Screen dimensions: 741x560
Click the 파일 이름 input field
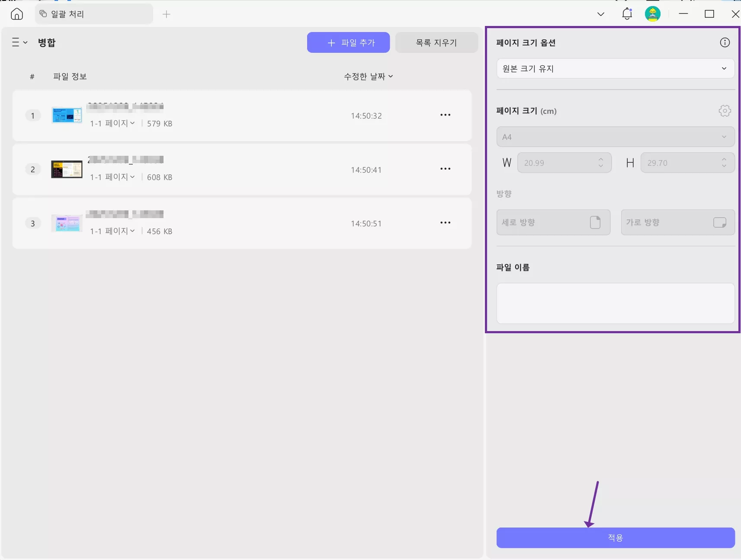615,303
